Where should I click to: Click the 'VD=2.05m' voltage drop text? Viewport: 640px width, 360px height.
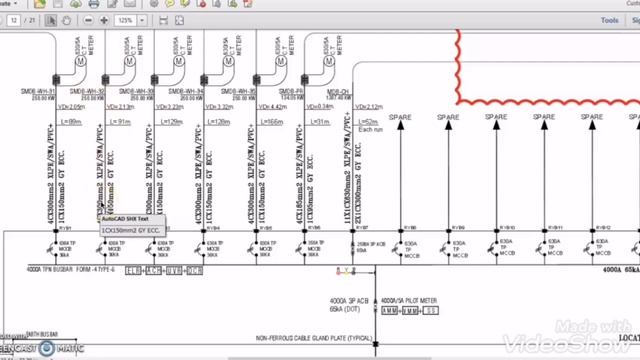(71, 107)
